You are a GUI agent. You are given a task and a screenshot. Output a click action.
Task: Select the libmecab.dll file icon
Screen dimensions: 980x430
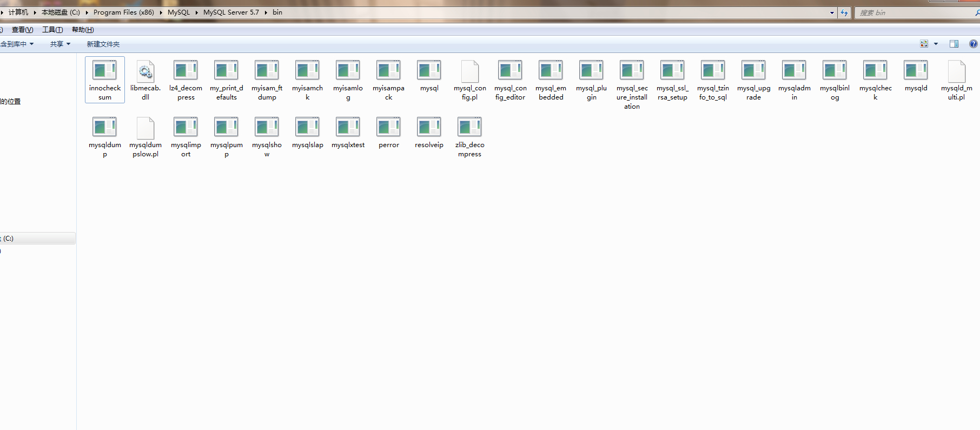pyautogui.click(x=145, y=71)
